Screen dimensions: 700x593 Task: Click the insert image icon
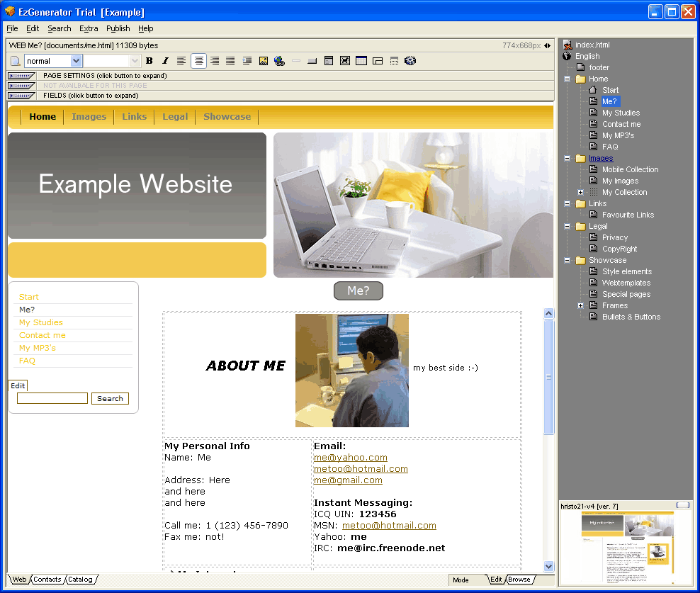[264, 61]
